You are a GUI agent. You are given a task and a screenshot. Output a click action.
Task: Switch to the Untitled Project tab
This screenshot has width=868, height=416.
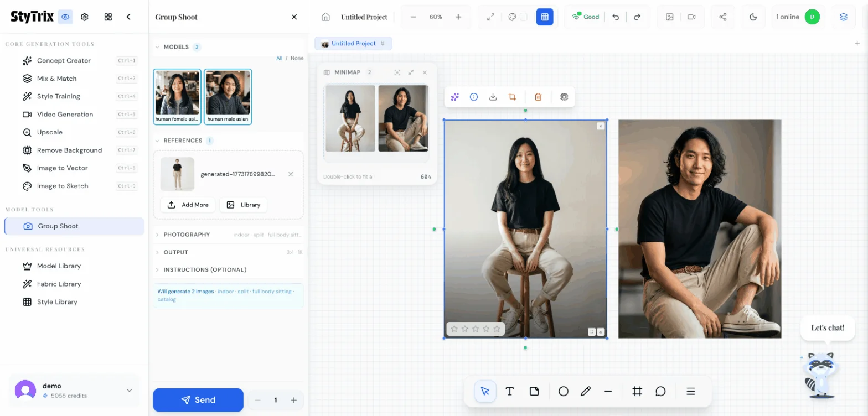[353, 44]
